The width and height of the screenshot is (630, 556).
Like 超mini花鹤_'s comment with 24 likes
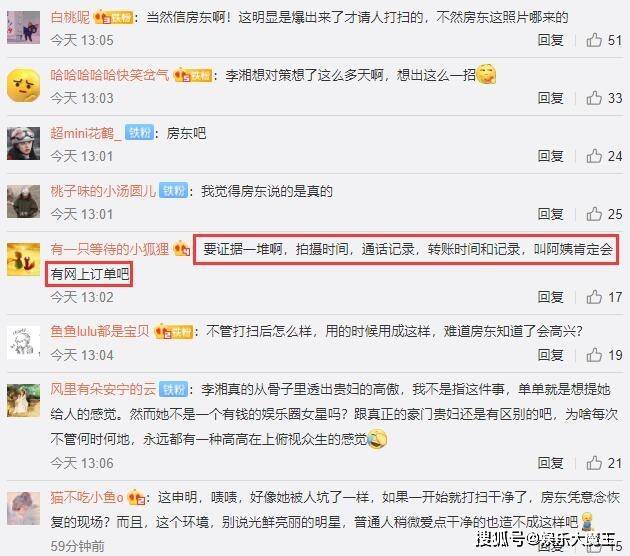[594, 156]
